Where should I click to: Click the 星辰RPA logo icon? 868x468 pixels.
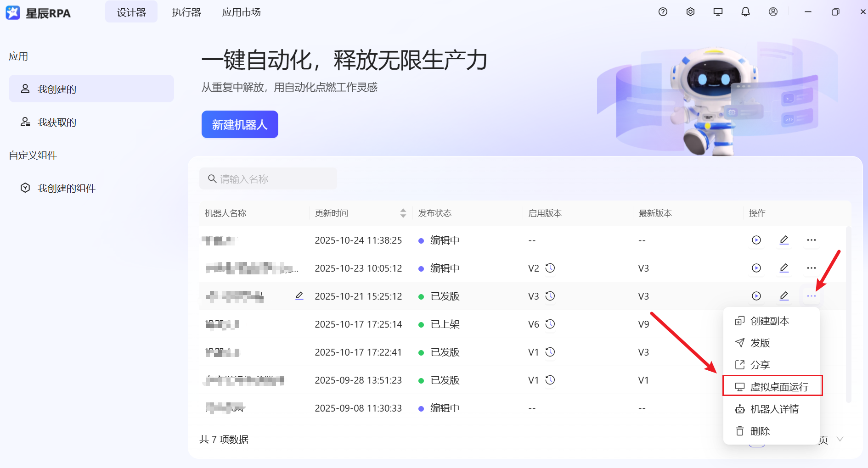click(13, 12)
